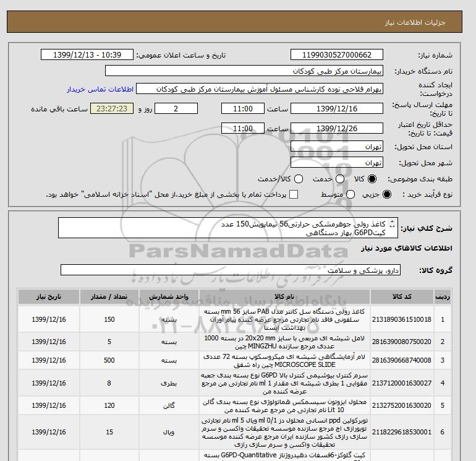Click the remaining time countdown 23:27:23

pos(112,108)
